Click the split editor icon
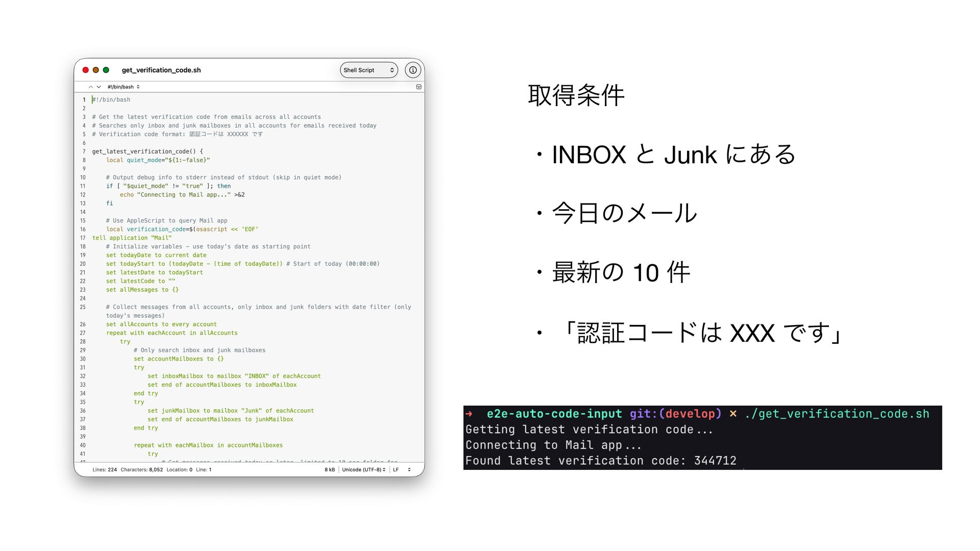Screen dimensions: 980x551 coord(419,87)
